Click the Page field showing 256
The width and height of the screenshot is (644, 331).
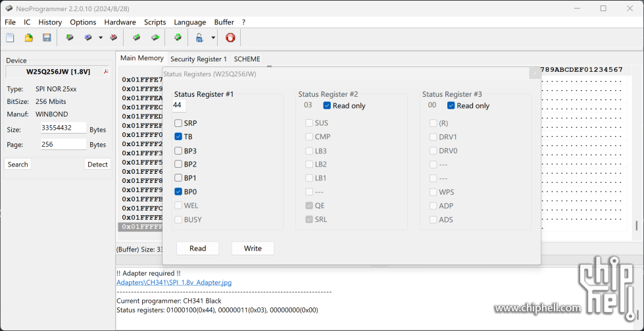pos(64,144)
